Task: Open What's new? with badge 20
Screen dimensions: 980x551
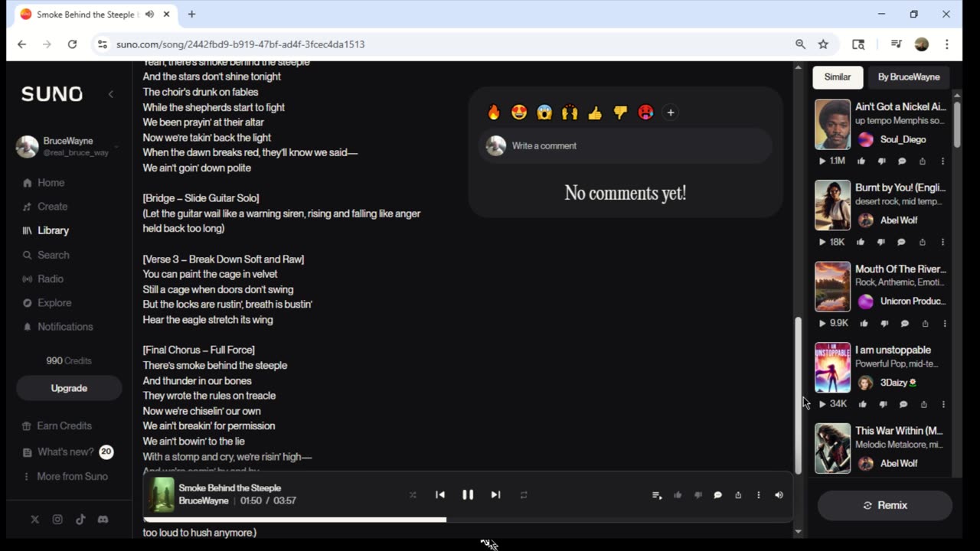Action: point(67,452)
